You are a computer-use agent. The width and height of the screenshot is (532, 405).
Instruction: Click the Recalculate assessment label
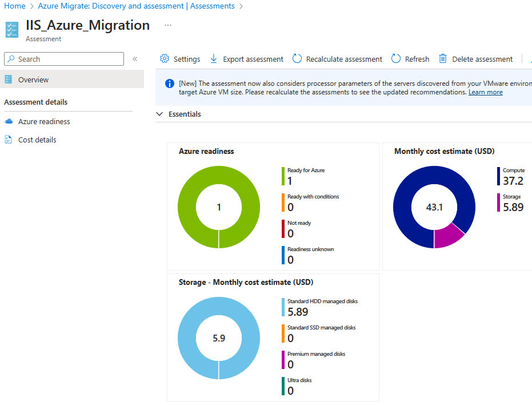pyautogui.click(x=344, y=59)
